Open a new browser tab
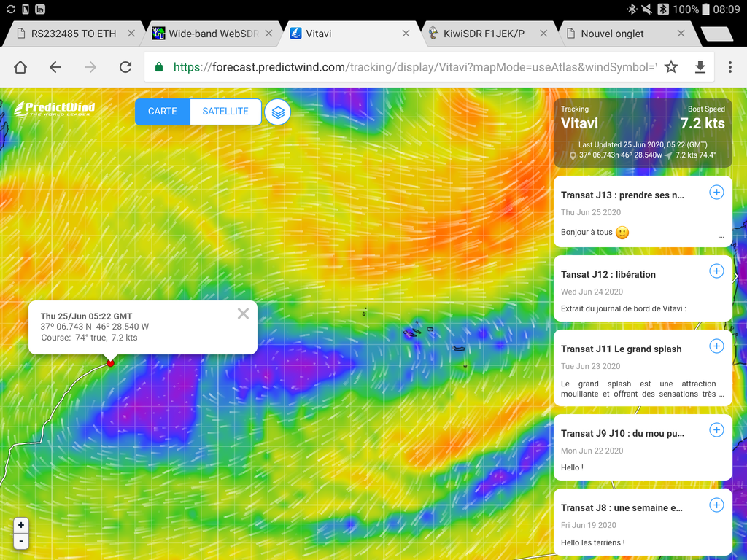Image resolution: width=747 pixels, height=560 pixels. [717, 34]
